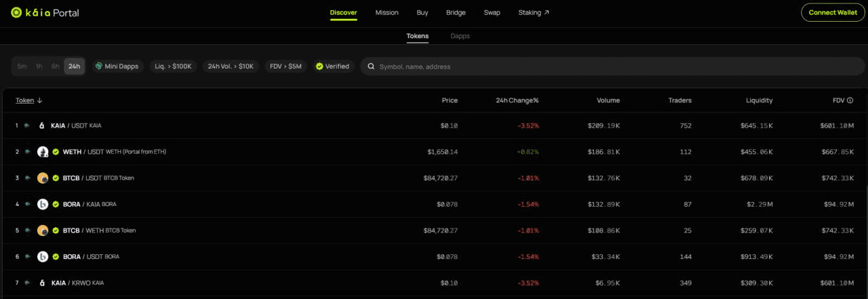Click the small chain marker in row 6

(x=27, y=257)
